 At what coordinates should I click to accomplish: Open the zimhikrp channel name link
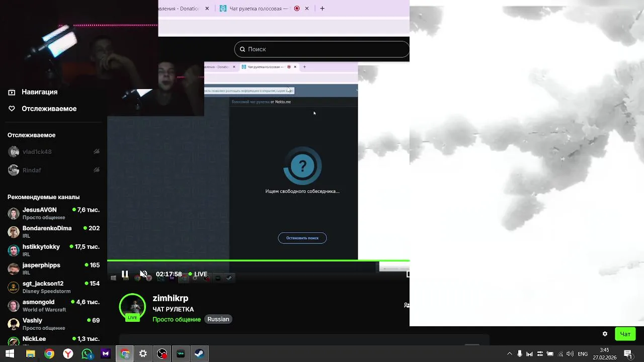point(171,298)
